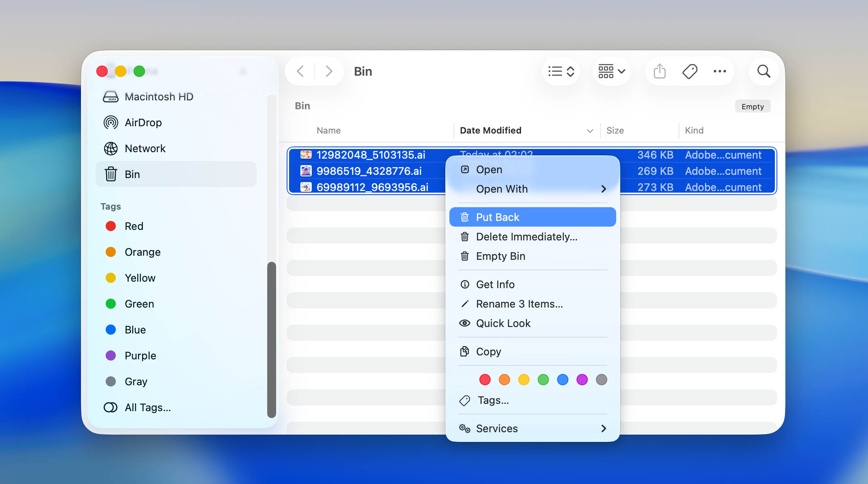The width and height of the screenshot is (868, 484).
Task: Click the More actions ellipsis icon
Action: pyautogui.click(x=719, y=71)
